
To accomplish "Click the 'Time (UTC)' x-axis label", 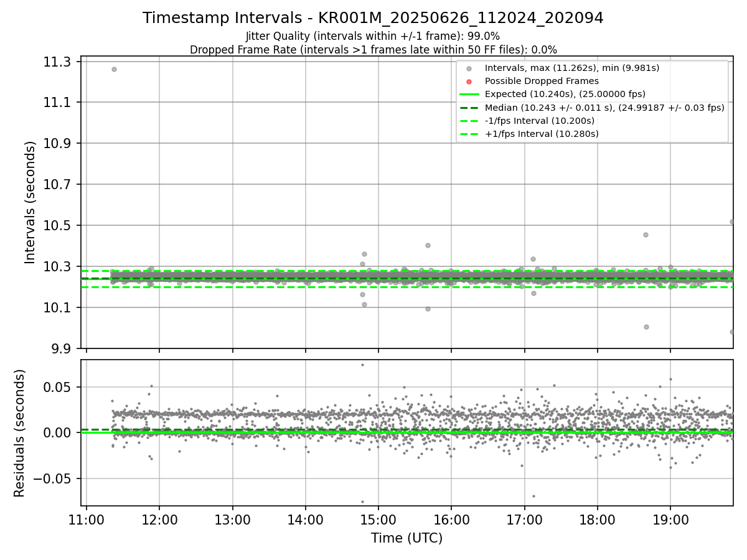I will pyautogui.click(x=407, y=538).
